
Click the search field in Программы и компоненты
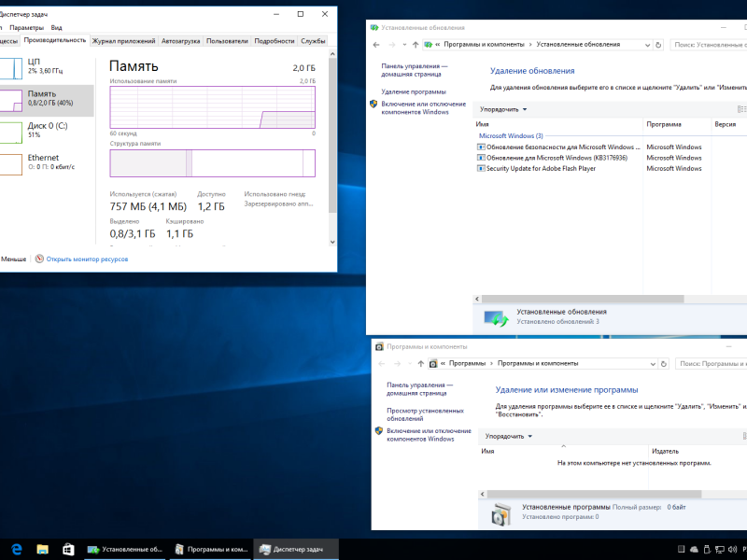(712, 364)
